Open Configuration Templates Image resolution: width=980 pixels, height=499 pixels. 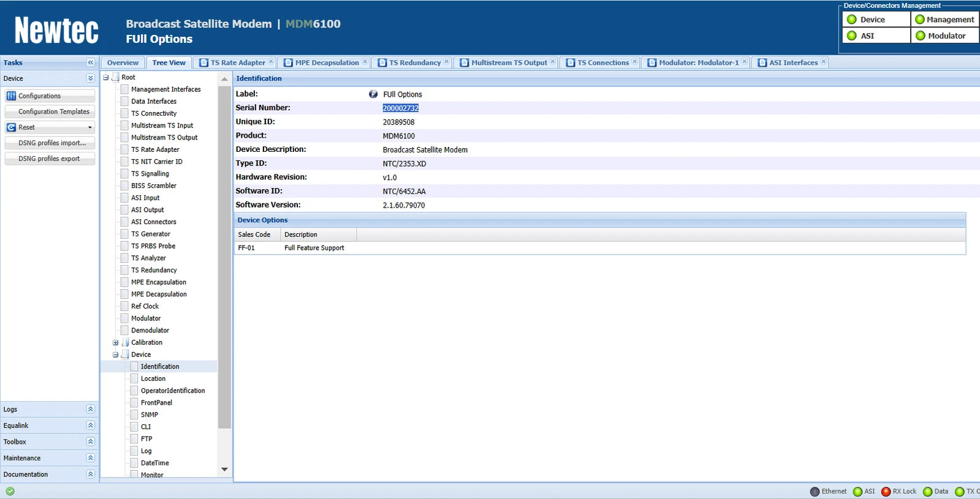point(50,111)
